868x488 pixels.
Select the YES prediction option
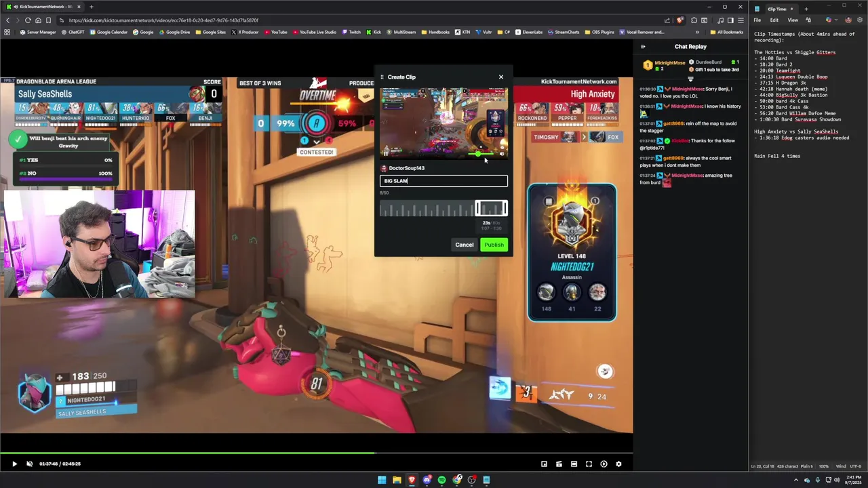click(65, 160)
